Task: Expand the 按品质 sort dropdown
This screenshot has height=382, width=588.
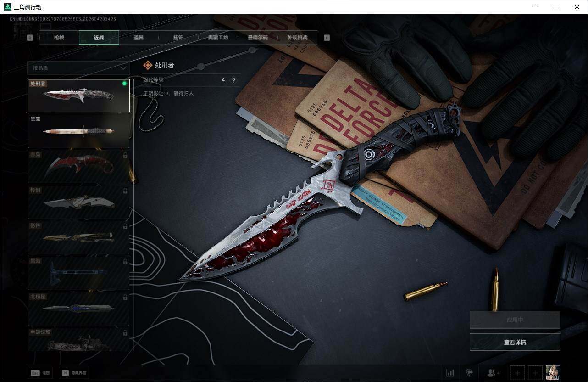Action: 78,68
